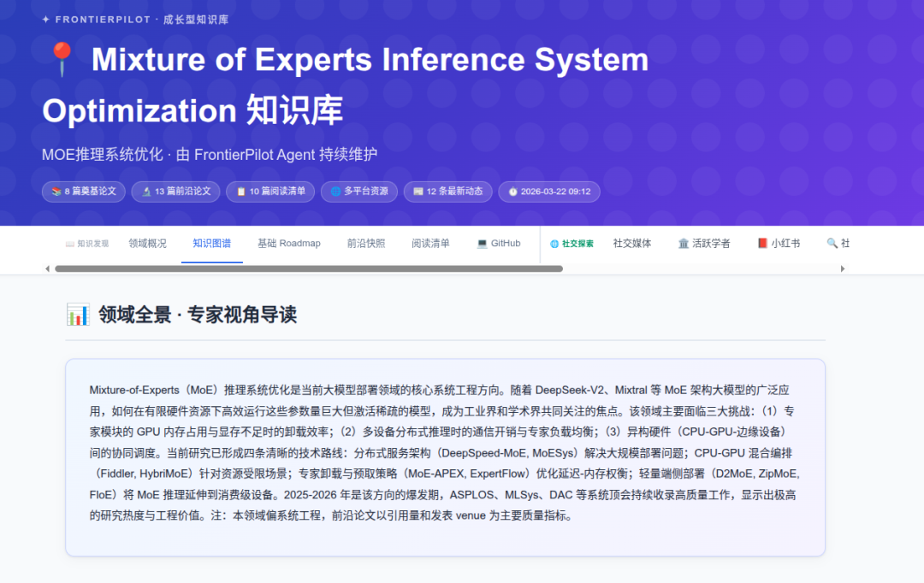Switch to 基础 Roadmap tab
The height and width of the screenshot is (583, 924).
pos(289,244)
